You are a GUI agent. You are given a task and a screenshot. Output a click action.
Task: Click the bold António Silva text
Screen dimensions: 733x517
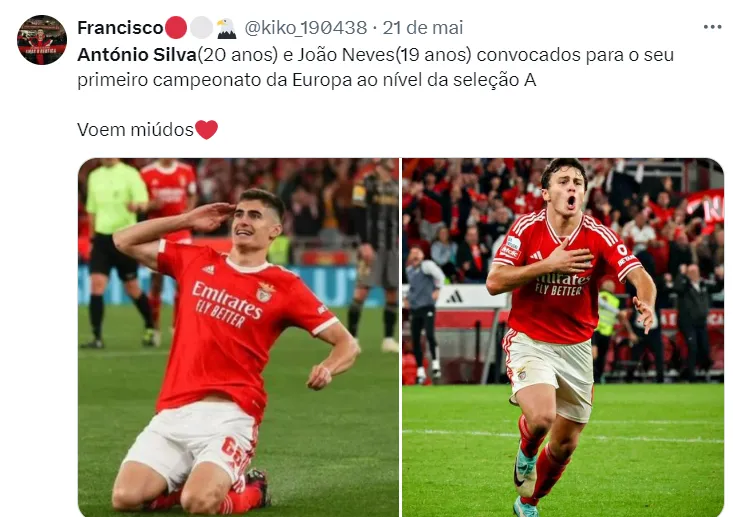coord(137,55)
